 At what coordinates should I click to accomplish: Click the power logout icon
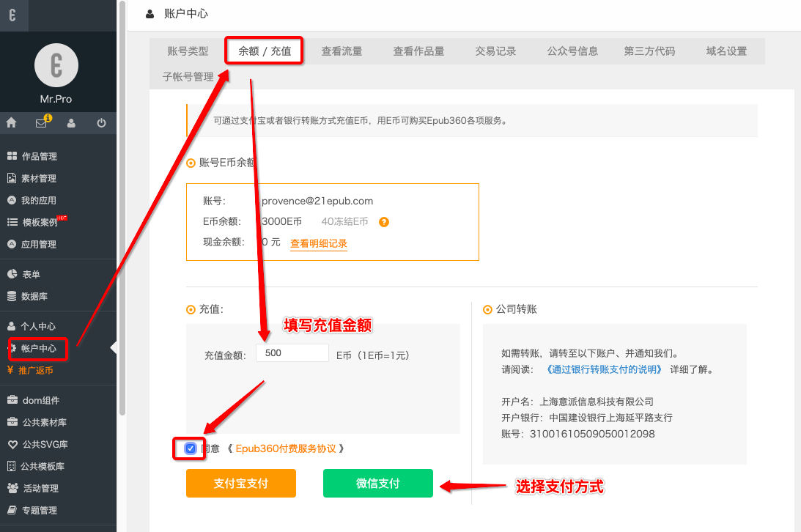pyautogui.click(x=101, y=123)
